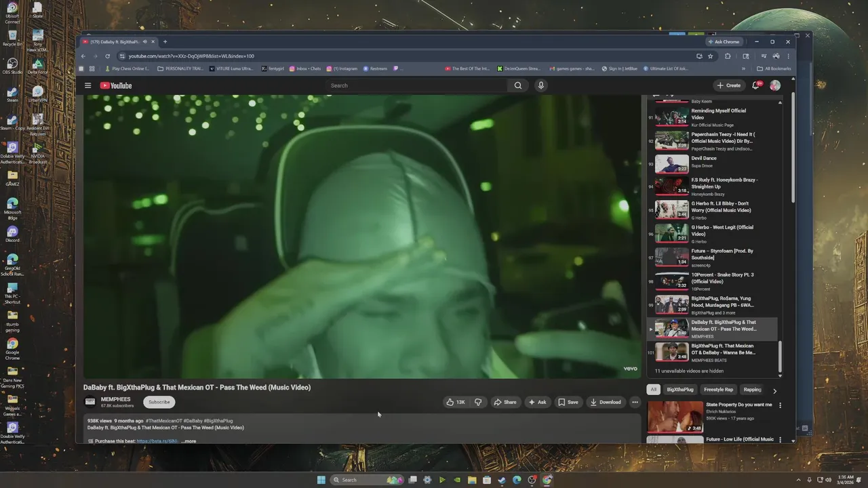Open OBS Studio desktop shortcut
Image resolution: width=868 pixels, height=488 pixels.
coord(12,66)
